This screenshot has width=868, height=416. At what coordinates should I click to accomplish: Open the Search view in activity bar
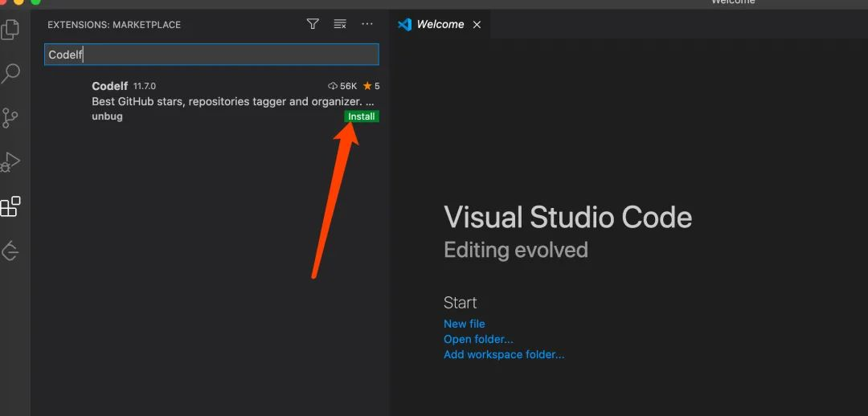10,74
